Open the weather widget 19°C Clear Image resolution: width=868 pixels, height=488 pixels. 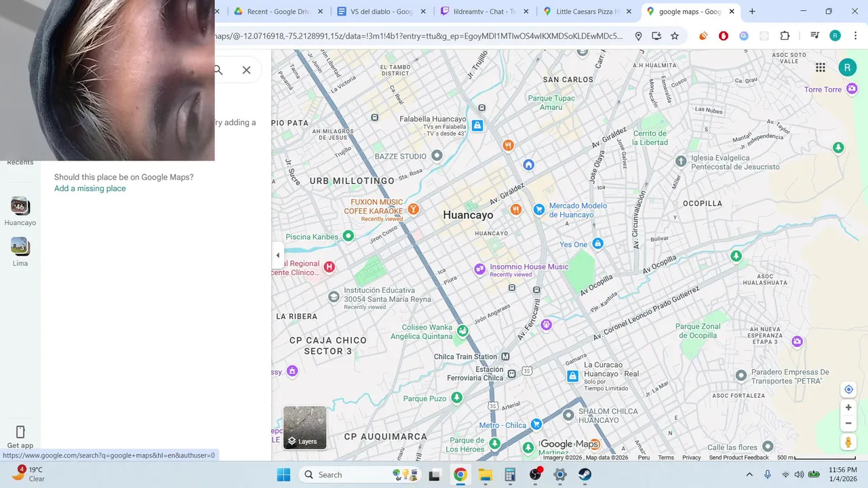(x=28, y=474)
